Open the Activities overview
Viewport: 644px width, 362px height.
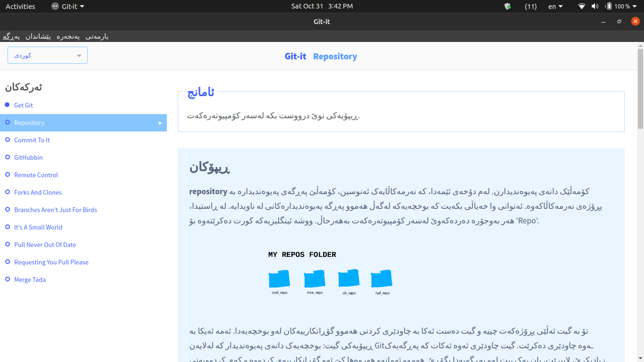(x=20, y=7)
